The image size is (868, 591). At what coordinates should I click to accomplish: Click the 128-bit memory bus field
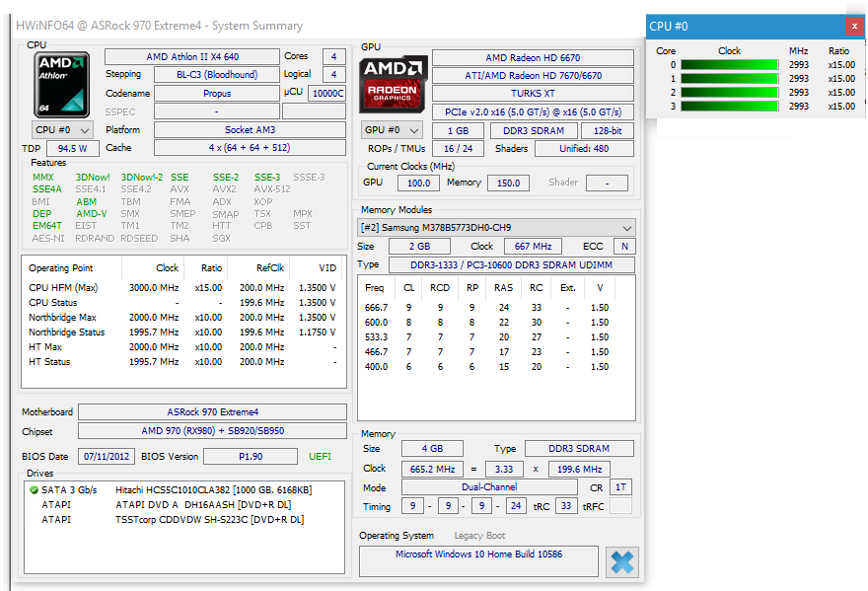click(x=608, y=131)
